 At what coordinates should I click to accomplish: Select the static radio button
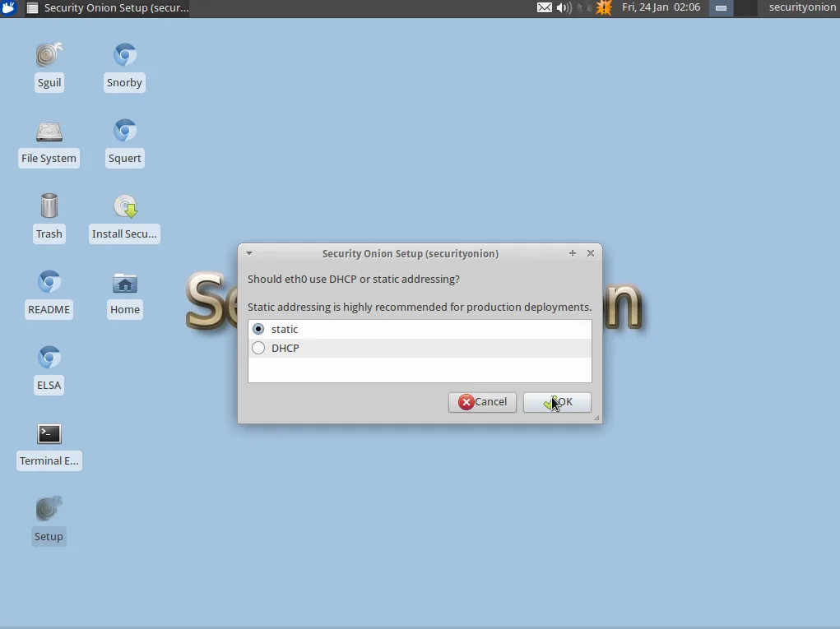258,329
